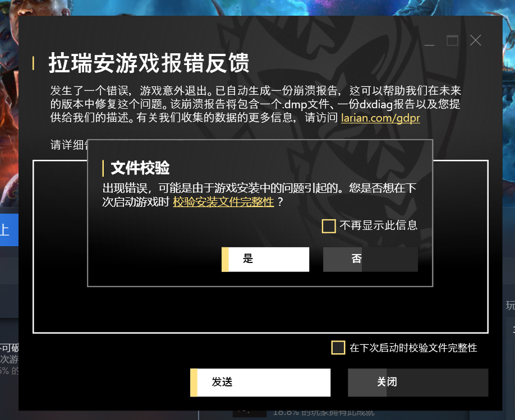This screenshot has width=515, height=420.
Task: Open the larian.com/gdpr link
Action: [x=380, y=118]
